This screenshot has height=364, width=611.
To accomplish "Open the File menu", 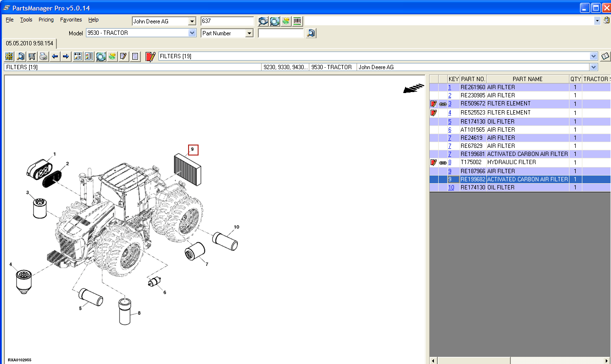I will (x=10, y=20).
